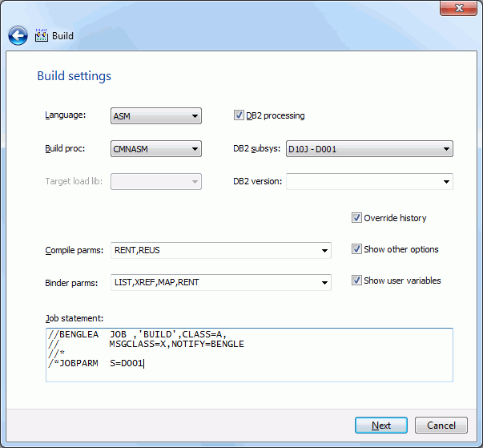This screenshot has height=448, width=483.
Task: Disable the Show user variables checkbox
Action: click(x=356, y=281)
